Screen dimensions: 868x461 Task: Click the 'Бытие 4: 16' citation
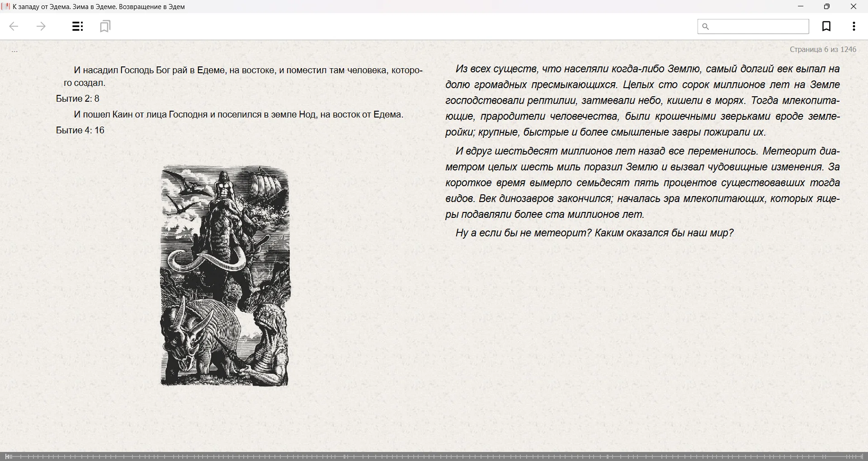tap(80, 130)
